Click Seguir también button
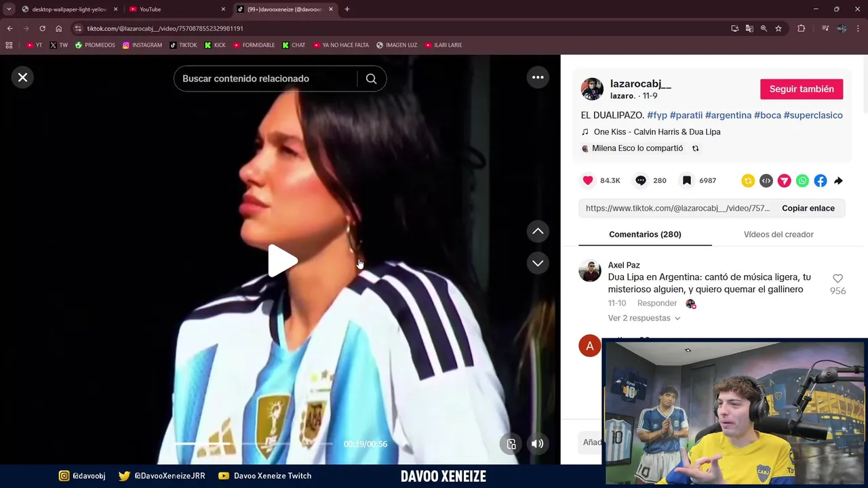 [802, 89]
